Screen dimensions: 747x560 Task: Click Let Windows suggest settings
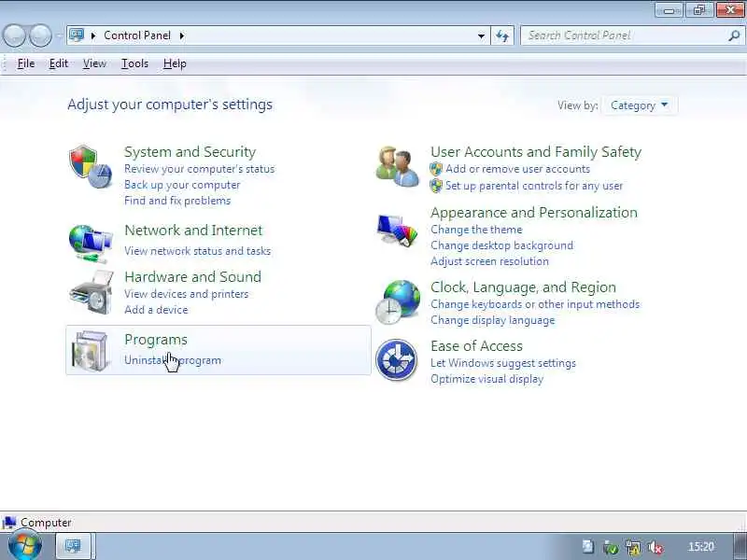pos(503,363)
